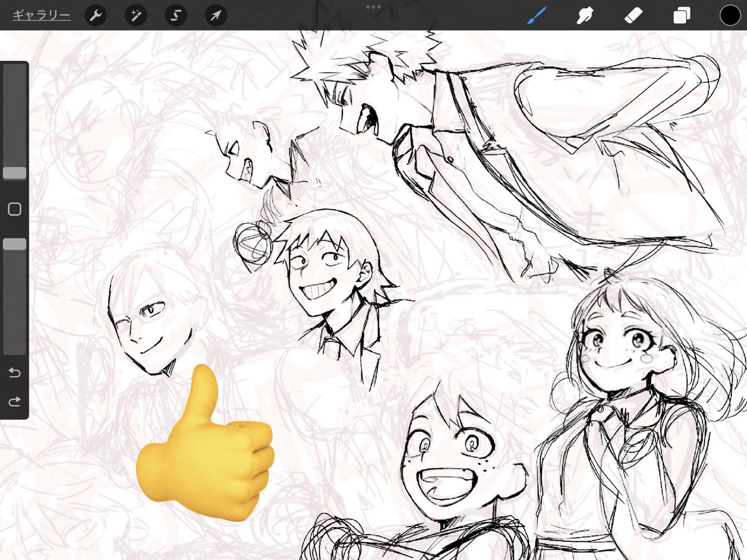Open the black color picker circle
Viewport: 747px width, 560px height.
click(730, 15)
